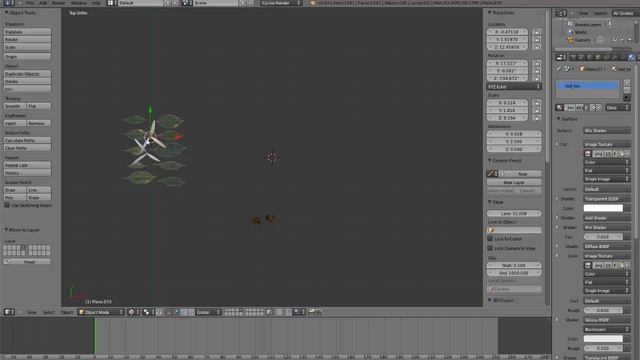640x360 pixels.
Task: Click the Transparent BSDF color swatch
Action: tap(603, 208)
